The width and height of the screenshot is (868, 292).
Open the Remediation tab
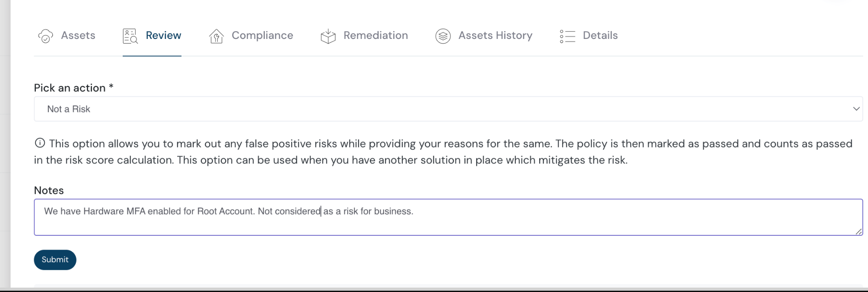375,35
